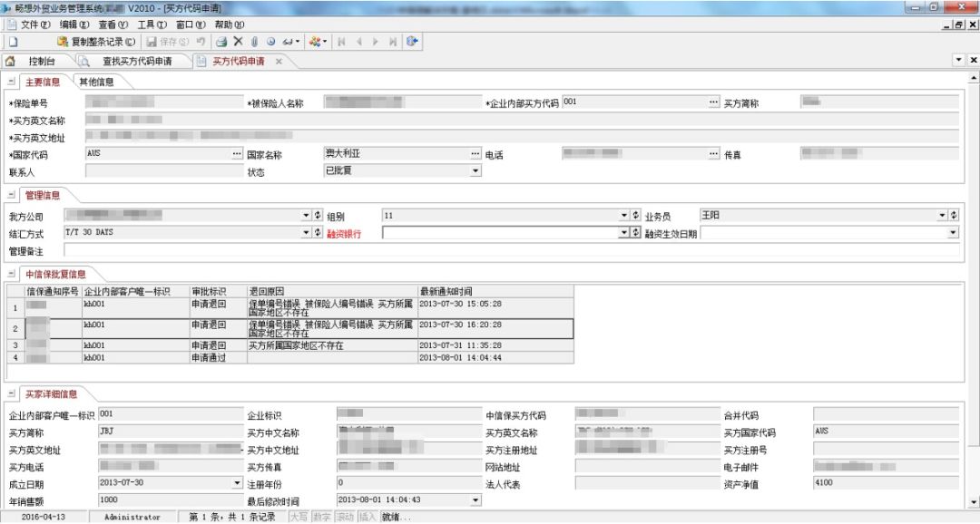Click the clock history icon on the toolbar
Viewport: 980px width, 524px height.
click(x=270, y=40)
